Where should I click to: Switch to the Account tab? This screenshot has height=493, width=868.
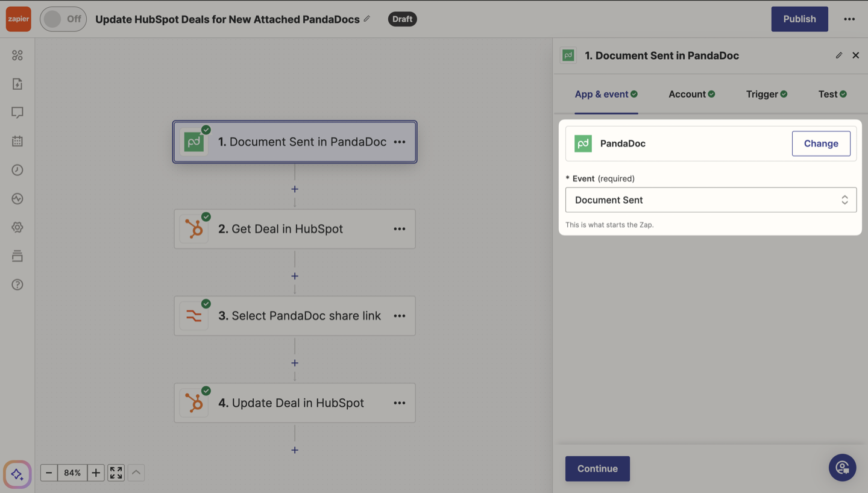(691, 94)
